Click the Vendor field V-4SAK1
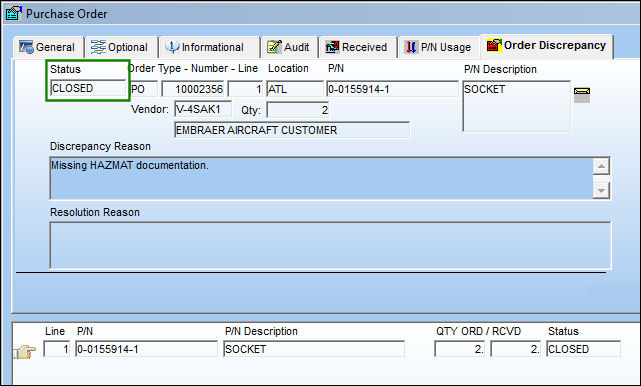 coord(203,110)
